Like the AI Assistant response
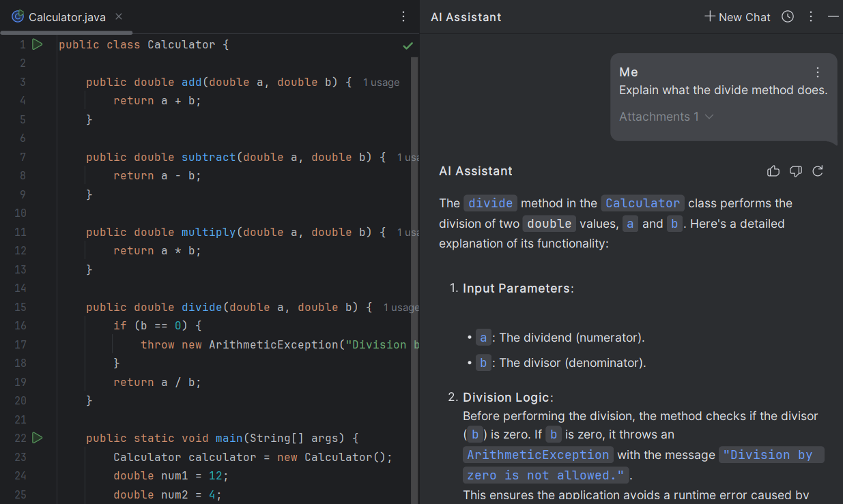This screenshot has height=504, width=843. click(773, 171)
